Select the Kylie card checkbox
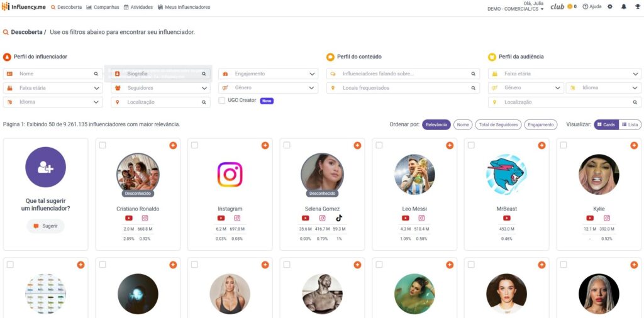The image size is (644, 318). (x=563, y=145)
